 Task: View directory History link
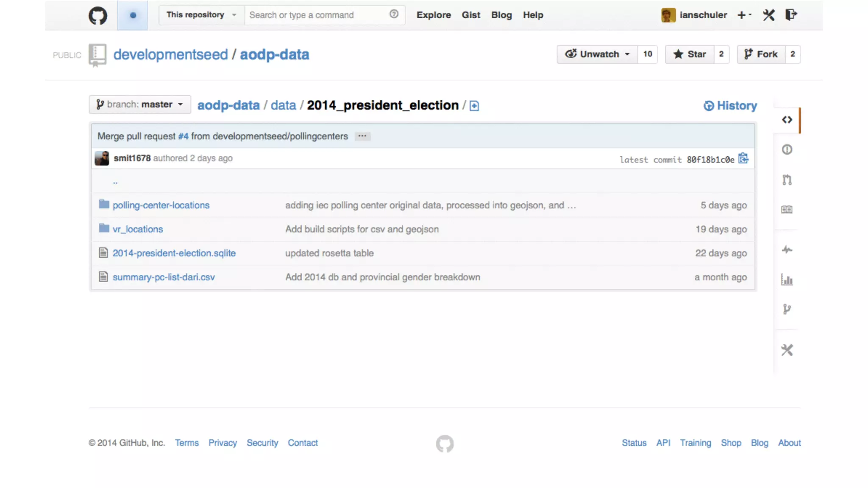pos(730,105)
